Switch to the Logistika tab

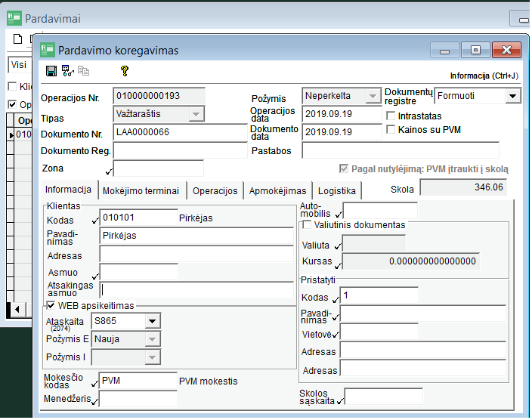pyautogui.click(x=336, y=190)
